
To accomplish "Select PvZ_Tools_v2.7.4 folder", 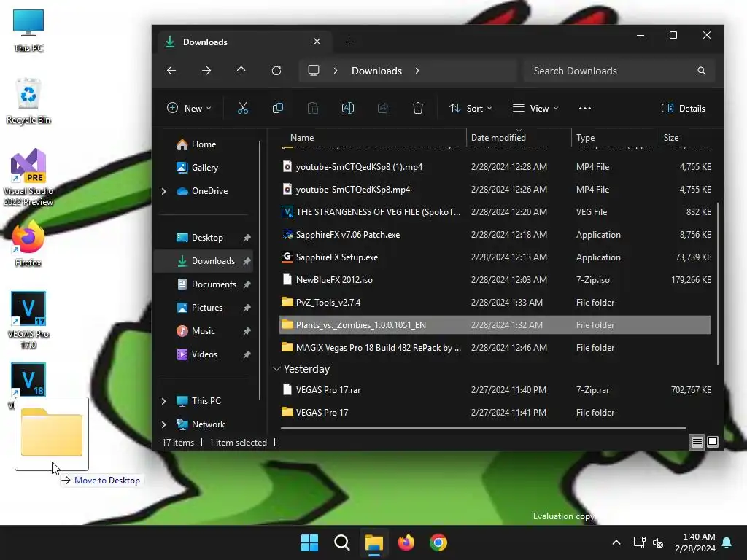I will [x=495, y=303].
